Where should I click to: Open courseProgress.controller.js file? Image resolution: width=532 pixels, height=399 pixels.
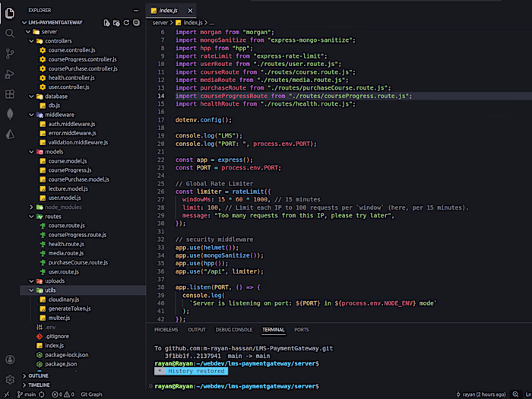coord(82,59)
